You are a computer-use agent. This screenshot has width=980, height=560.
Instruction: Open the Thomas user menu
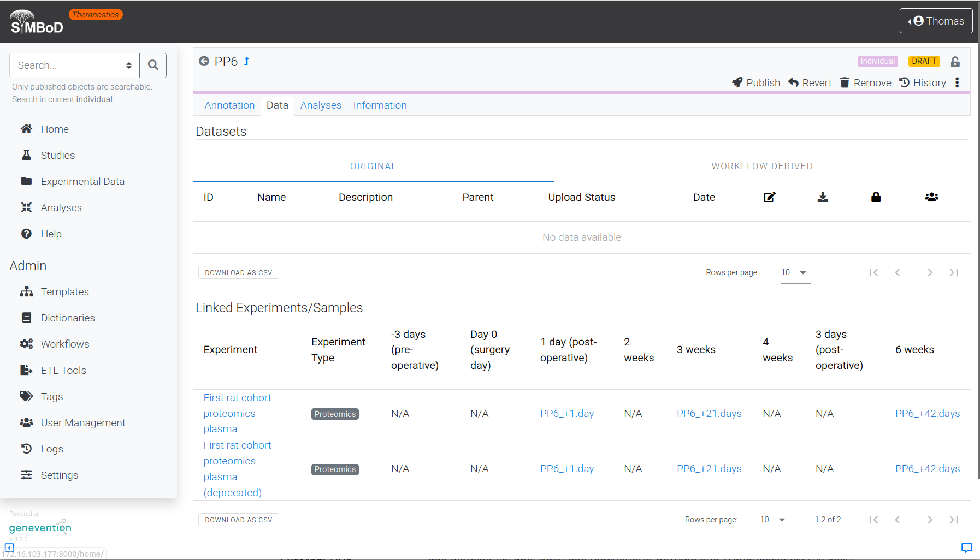tap(936, 21)
